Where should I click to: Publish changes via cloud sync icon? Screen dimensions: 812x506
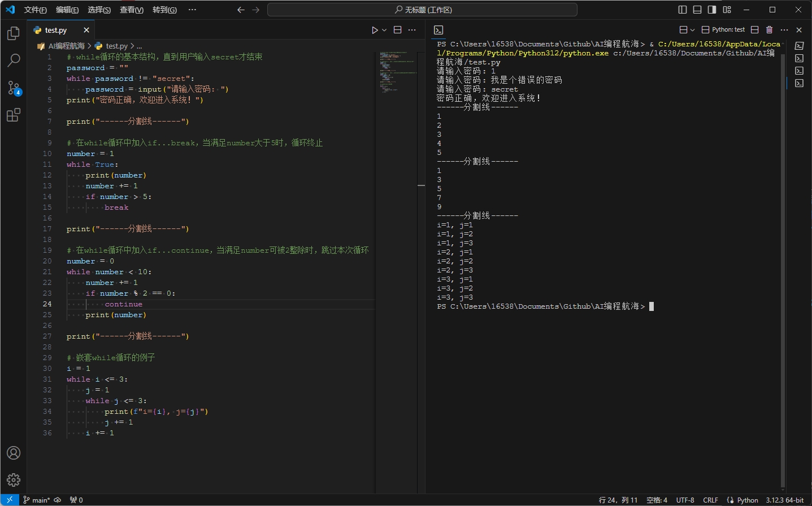[58, 500]
